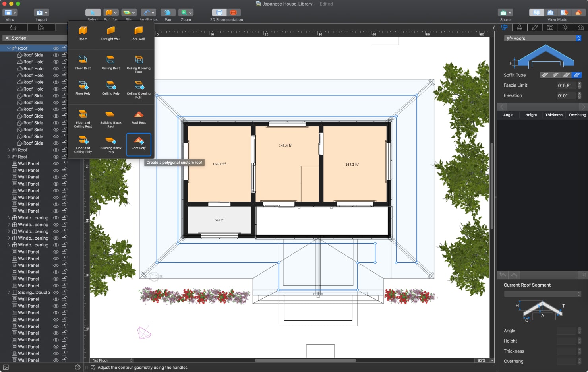Open the light sun inspector tab
Viewport: 588px width, 372px height.
pos(565,27)
